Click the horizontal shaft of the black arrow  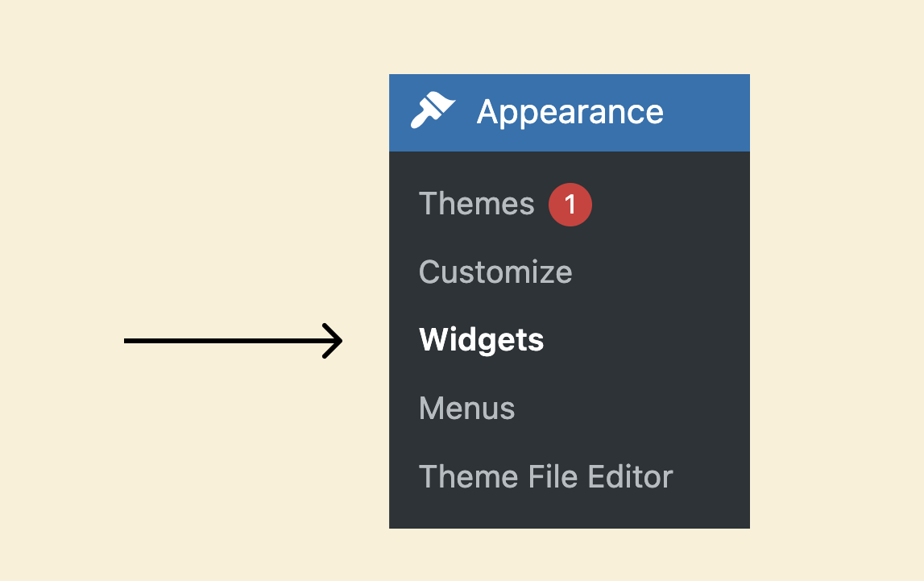click(x=224, y=341)
